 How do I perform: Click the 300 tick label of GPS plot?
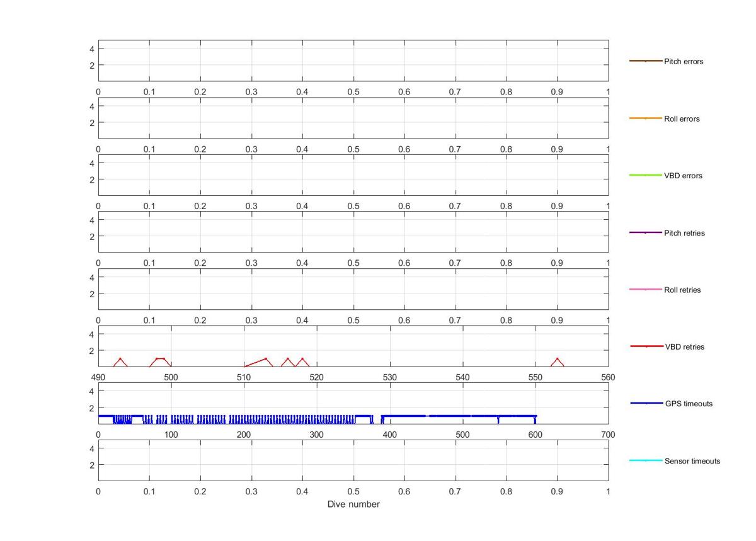[x=317, y=435]
